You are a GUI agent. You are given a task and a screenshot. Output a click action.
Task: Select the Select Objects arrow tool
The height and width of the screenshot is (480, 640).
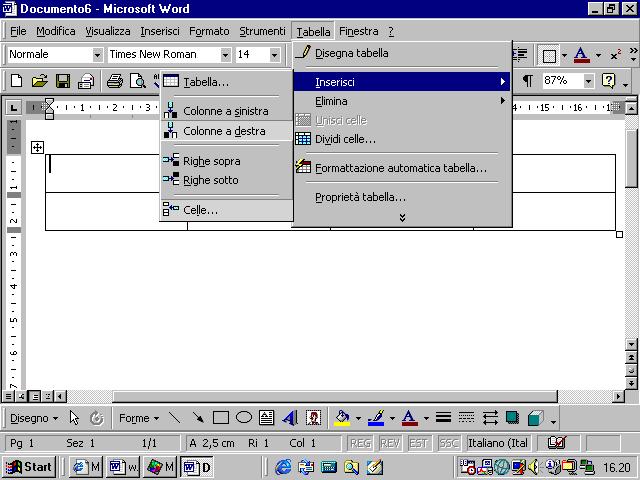74,418
